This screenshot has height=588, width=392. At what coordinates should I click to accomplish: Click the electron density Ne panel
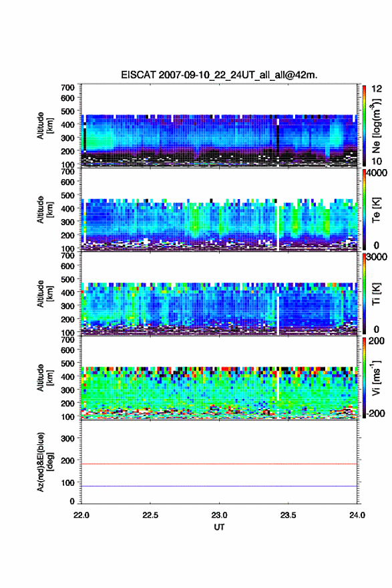219,125
